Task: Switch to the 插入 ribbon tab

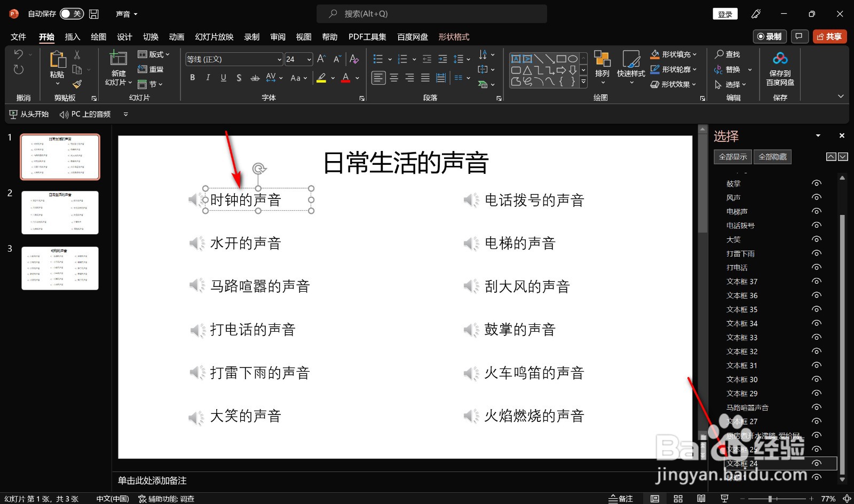Action: [72, 36]
